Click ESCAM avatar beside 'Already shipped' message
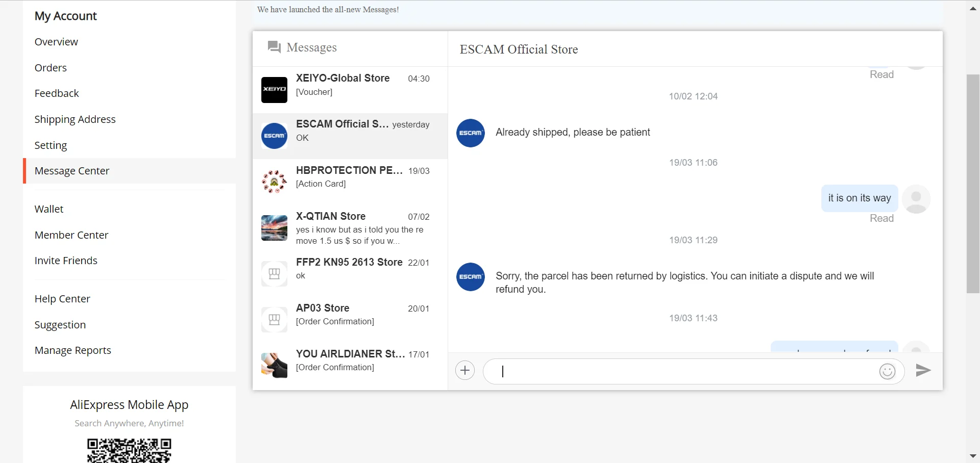 (x=470, y=133)
